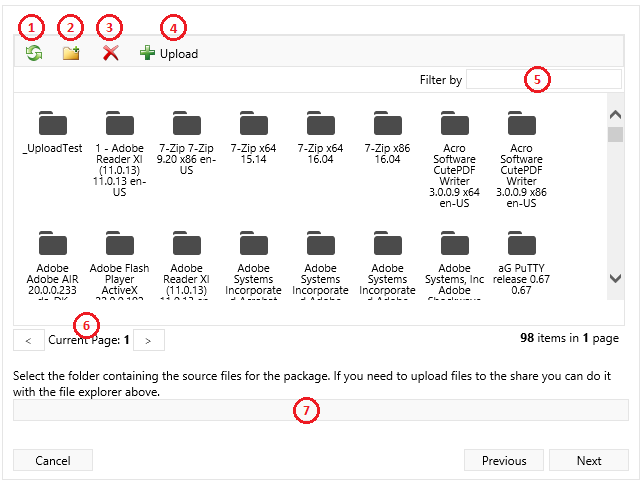The image size is (641, 486).
Task: Click the Next button
Action: (x=589, y=460)
